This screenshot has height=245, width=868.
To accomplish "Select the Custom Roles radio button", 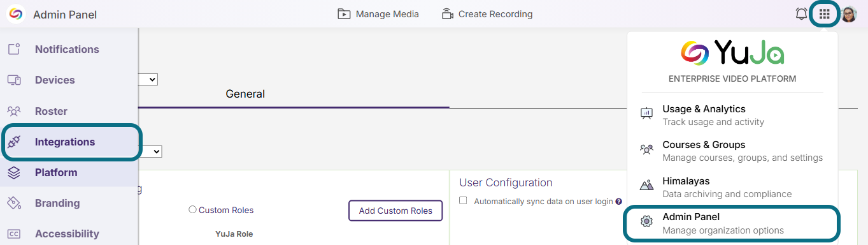I will coord(192,210).
